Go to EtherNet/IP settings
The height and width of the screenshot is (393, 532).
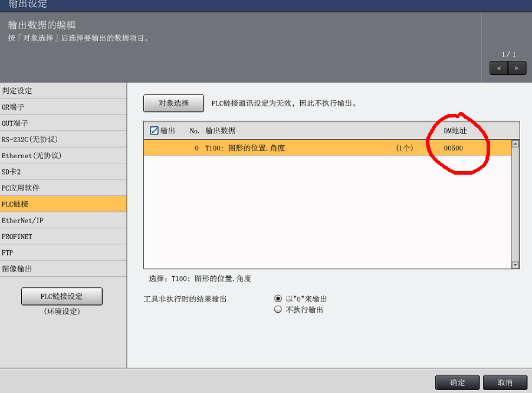point(63,220)
